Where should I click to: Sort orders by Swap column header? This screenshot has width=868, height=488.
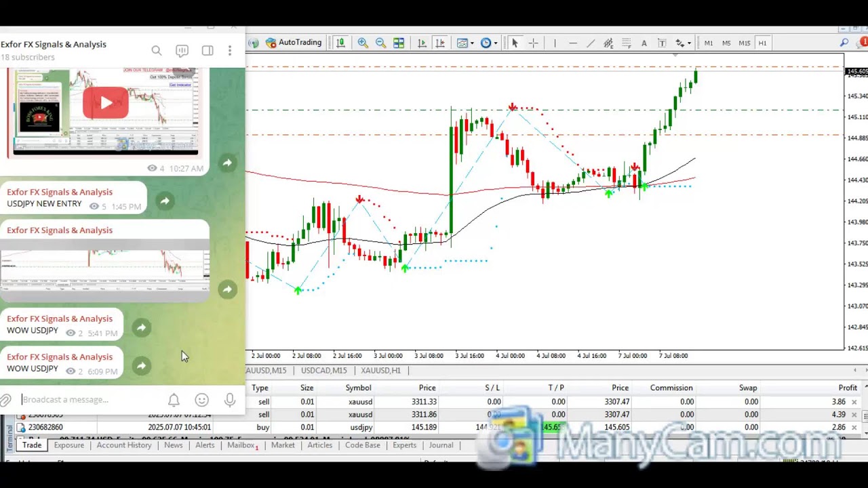tap(748, 388)
